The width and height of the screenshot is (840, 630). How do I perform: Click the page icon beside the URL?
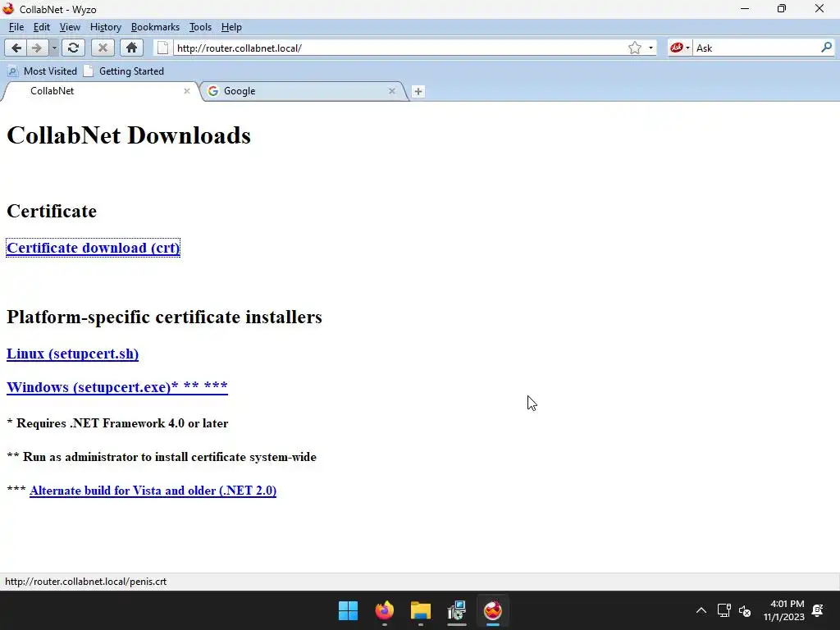tap(163, 48)
